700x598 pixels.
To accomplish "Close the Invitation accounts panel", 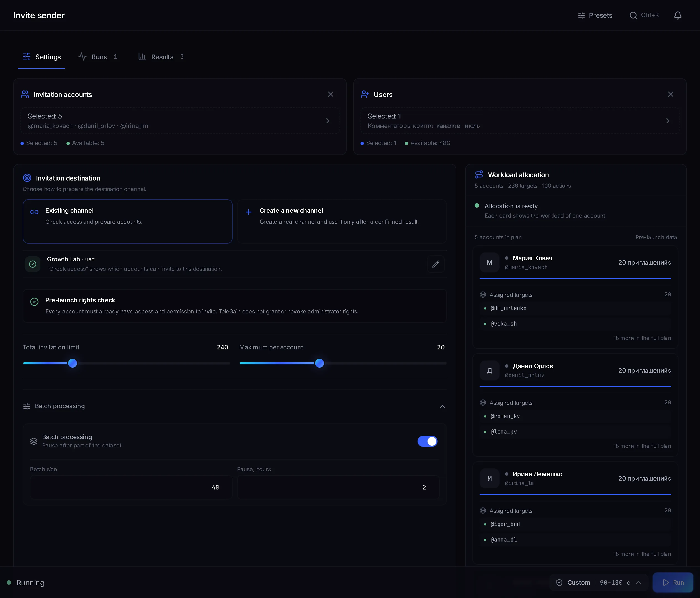I will click(x=330, y=94).
